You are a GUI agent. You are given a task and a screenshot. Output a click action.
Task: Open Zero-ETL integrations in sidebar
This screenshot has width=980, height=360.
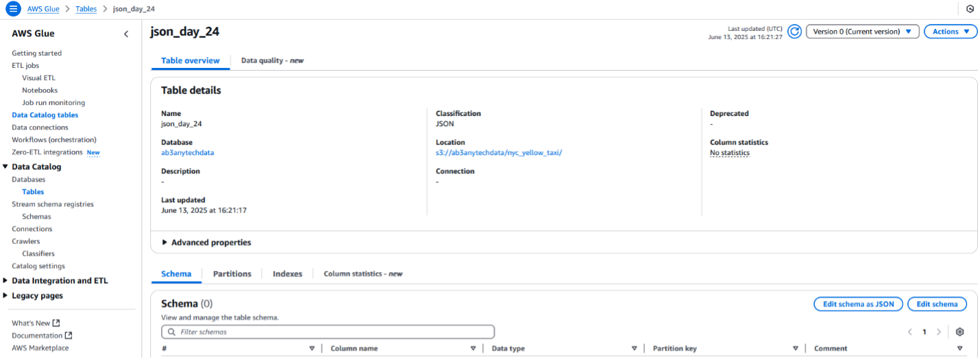click(47, 152)
